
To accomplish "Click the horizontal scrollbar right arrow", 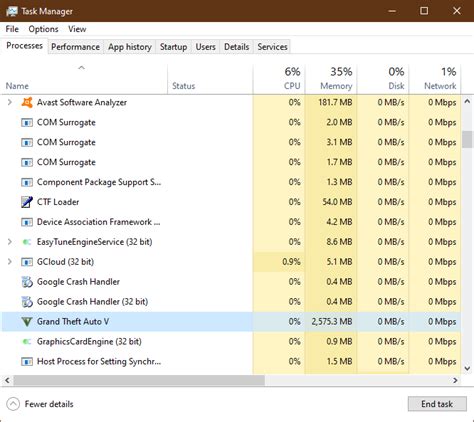I will coord(455,380).
